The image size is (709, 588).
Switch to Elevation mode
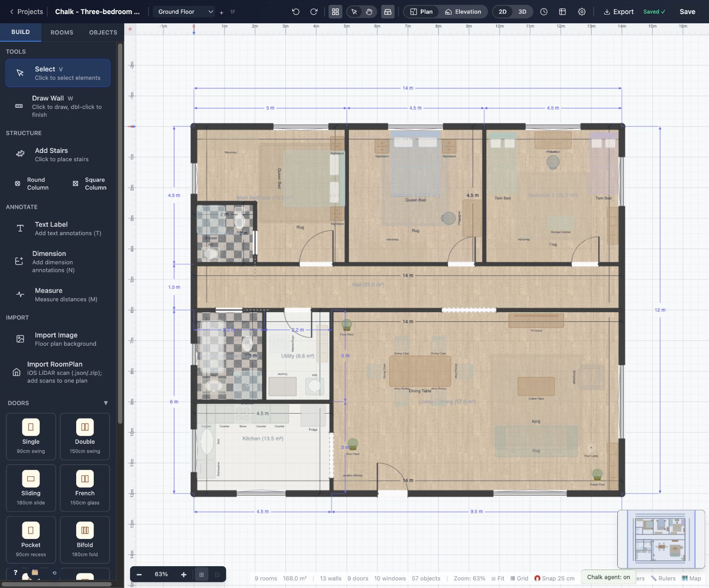(463, 12)
